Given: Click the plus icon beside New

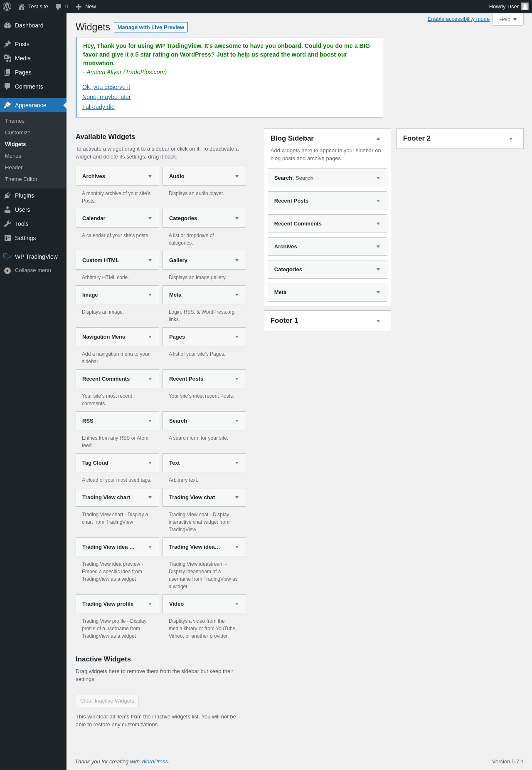Looking at the screenshot, I should (79, 7).
